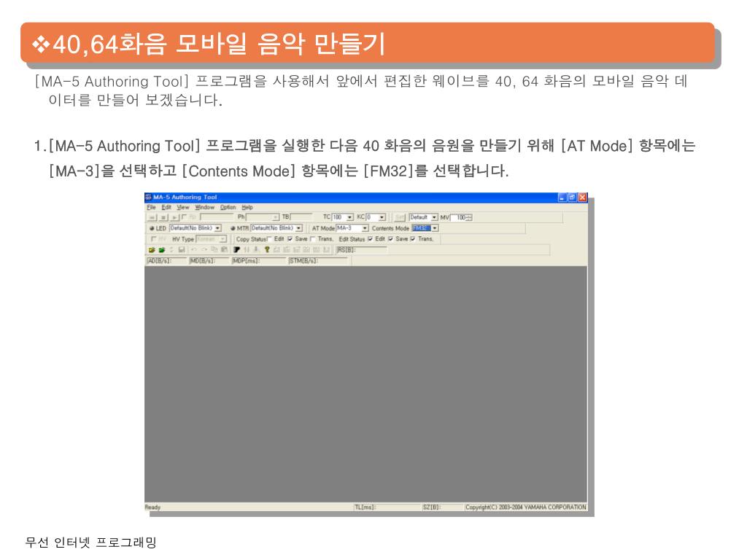Screen dimensions: 747x560
Task: Click the gray empty workspace area
Action: coord(366,384)
